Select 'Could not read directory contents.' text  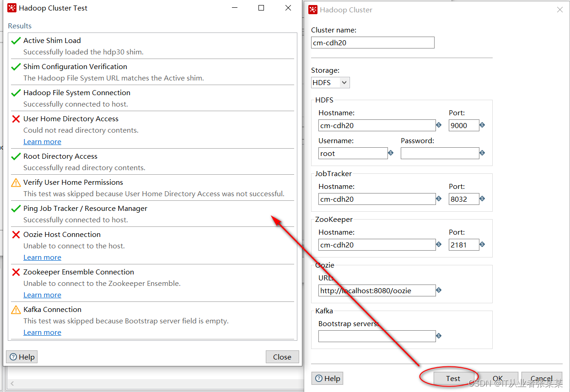(x=81, y=130)
